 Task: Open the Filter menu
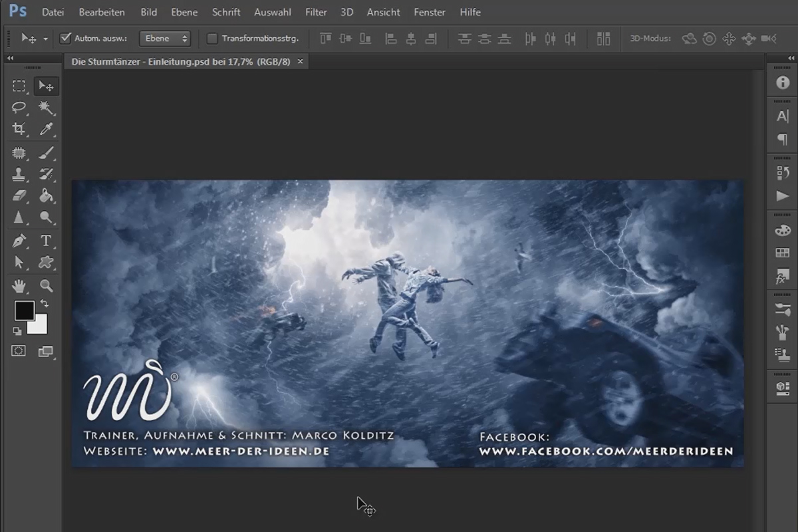tap(316, 12)
